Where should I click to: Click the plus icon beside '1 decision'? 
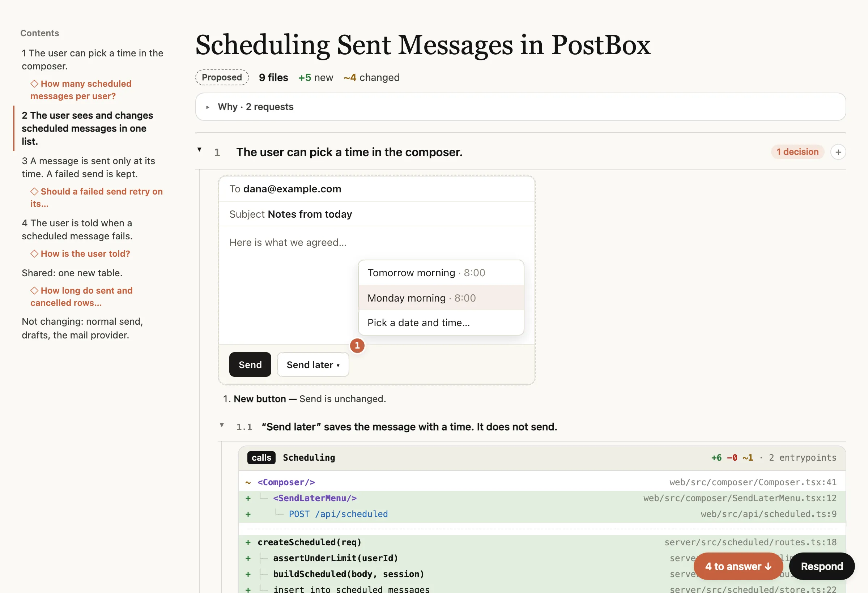(838, 152)
